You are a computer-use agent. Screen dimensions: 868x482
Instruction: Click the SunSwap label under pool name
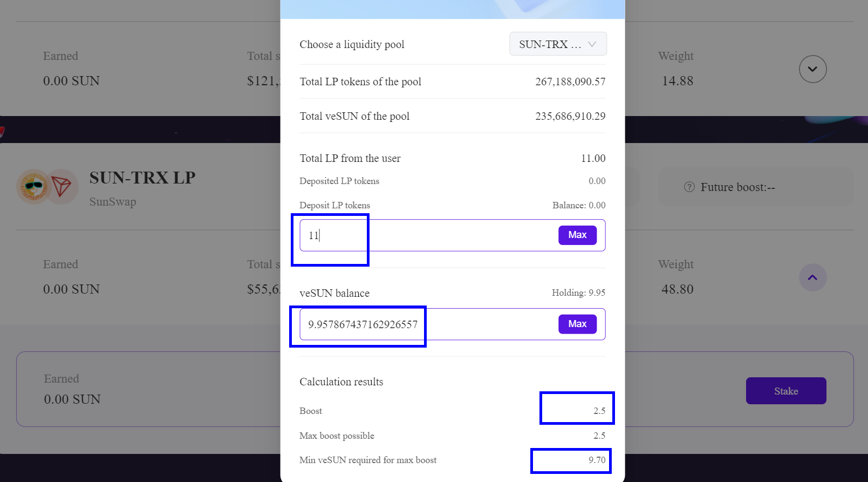113,202
